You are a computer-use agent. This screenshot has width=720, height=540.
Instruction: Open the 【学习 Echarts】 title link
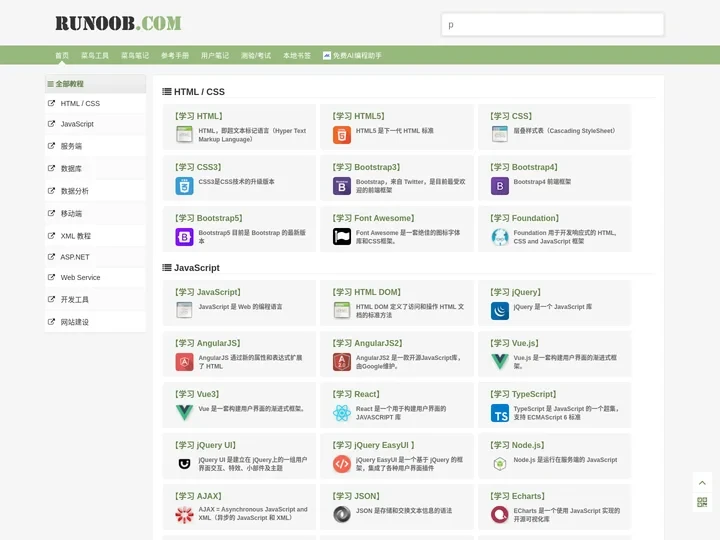coord(517,496)
